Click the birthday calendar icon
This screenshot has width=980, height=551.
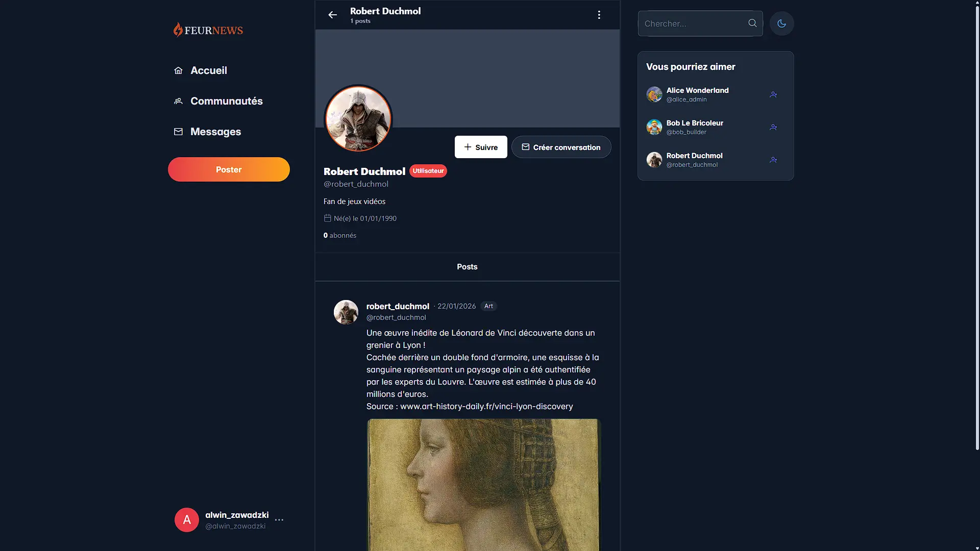(x=327, y=218)
